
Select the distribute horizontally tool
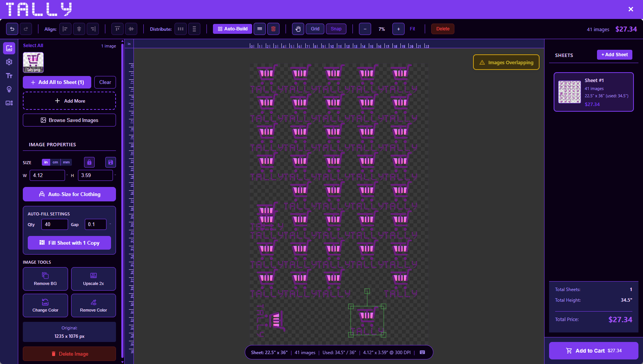click(181, 29)
